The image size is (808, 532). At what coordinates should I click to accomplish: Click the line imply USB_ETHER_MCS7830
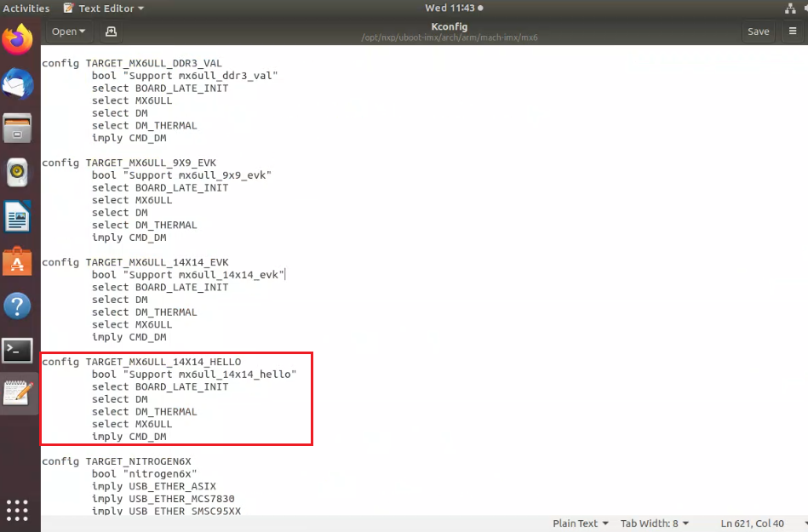click(163, 499)
